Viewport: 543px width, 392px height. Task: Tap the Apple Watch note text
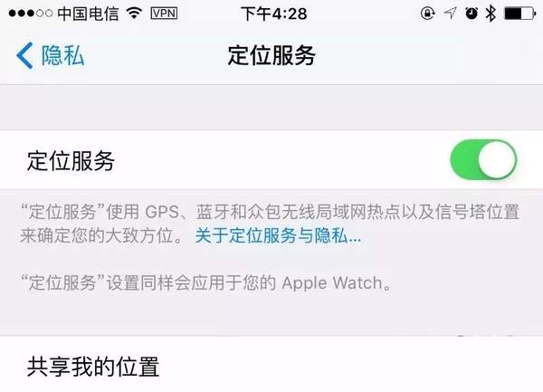coord(206,283)
